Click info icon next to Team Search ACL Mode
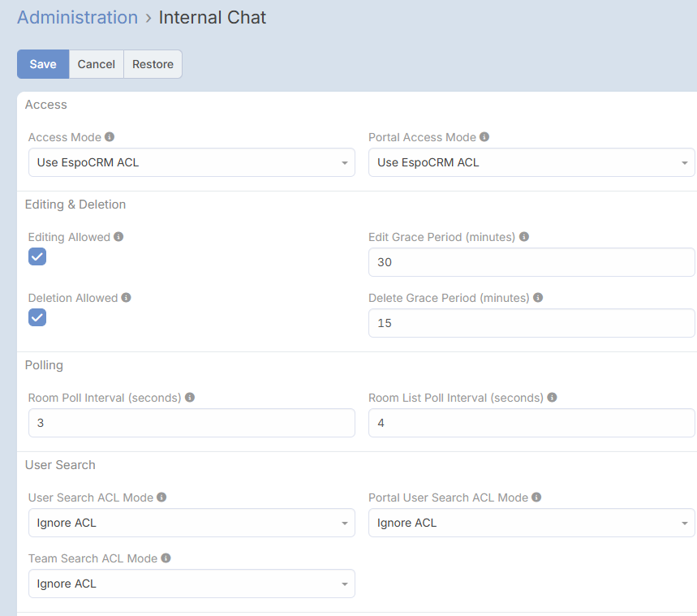 coord(166,558)
